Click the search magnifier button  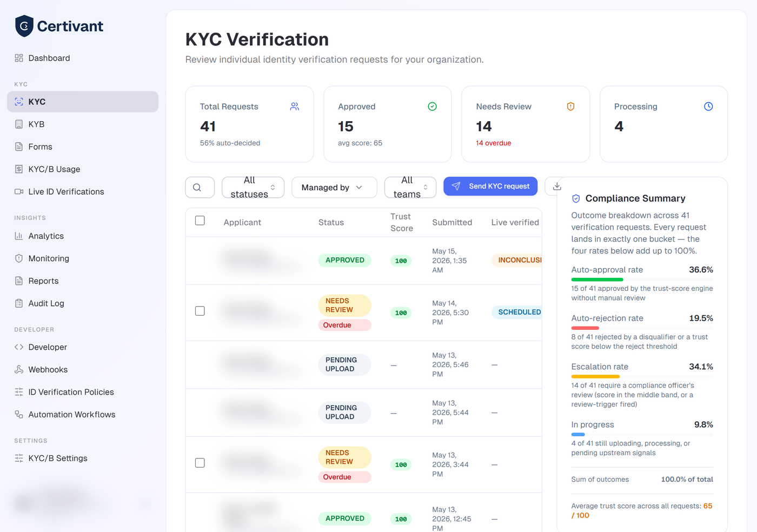200,188
